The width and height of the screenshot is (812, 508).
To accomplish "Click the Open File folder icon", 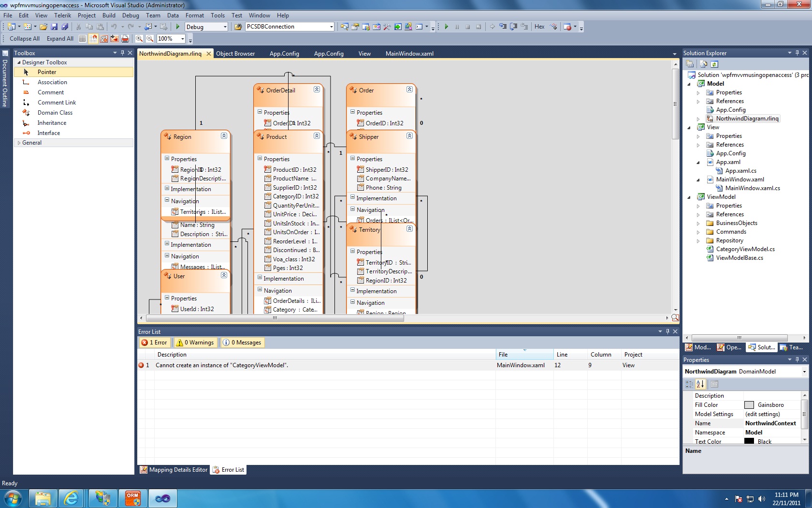I will coord(43,27).
